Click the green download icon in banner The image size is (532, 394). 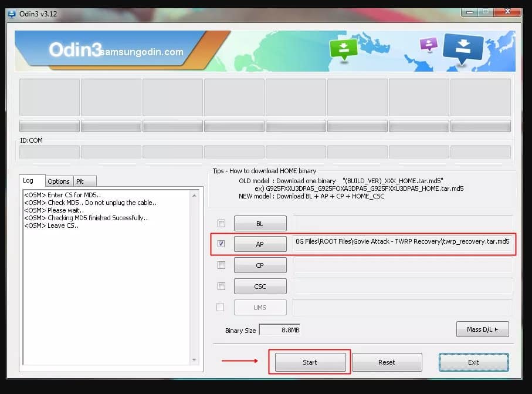(x=344, y=49)
